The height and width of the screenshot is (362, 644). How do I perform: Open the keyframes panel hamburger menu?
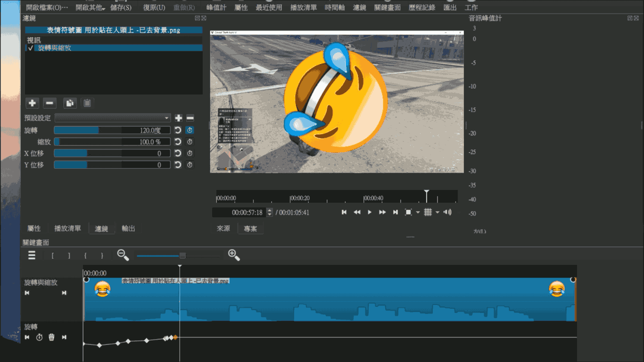click(x=32, y=255)
